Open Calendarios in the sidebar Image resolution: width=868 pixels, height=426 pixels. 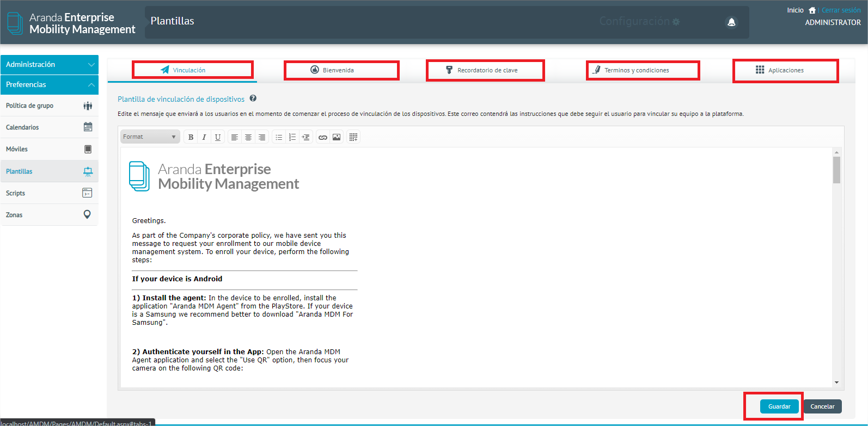click(50, 127)
